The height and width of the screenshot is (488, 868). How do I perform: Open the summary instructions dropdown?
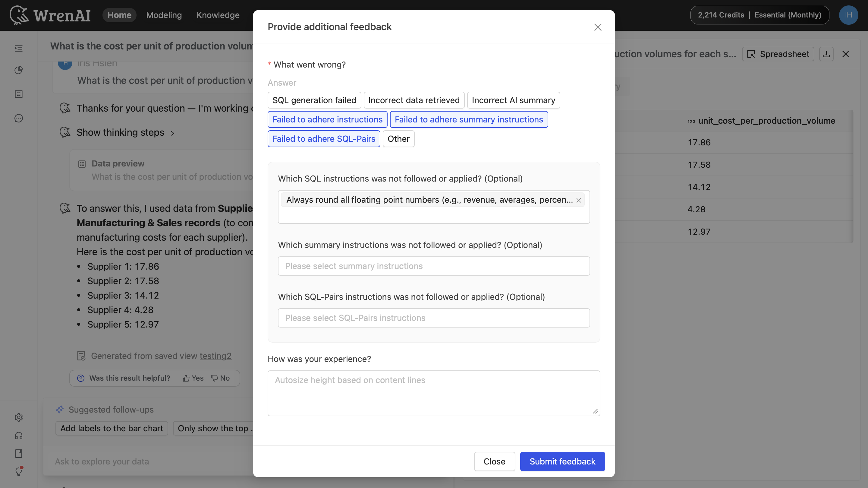coord(433,266)
